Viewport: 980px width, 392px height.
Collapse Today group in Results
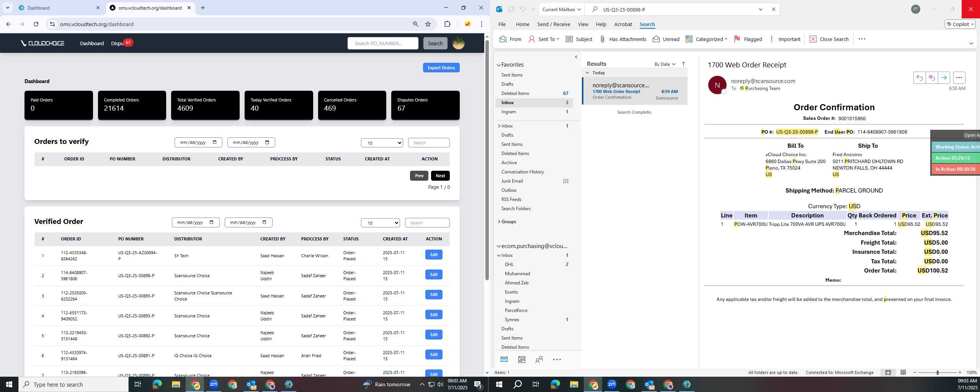pyautogui.click(x=587, y=73)
